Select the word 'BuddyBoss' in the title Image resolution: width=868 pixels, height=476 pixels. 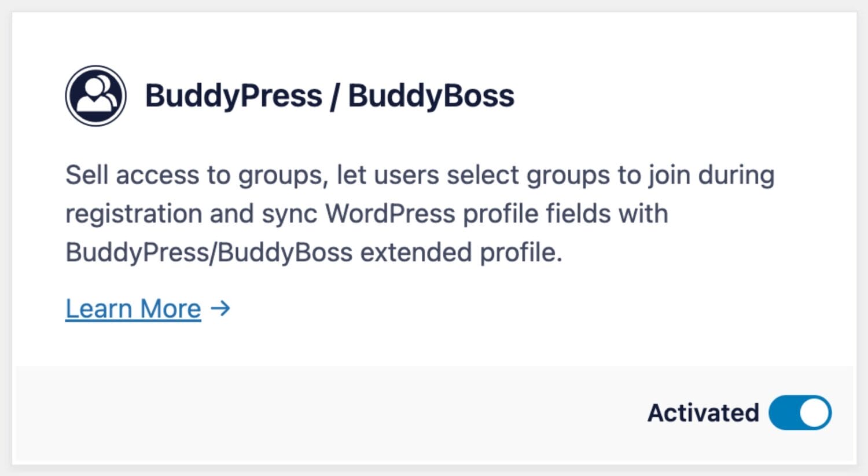(x=431, y=96)
